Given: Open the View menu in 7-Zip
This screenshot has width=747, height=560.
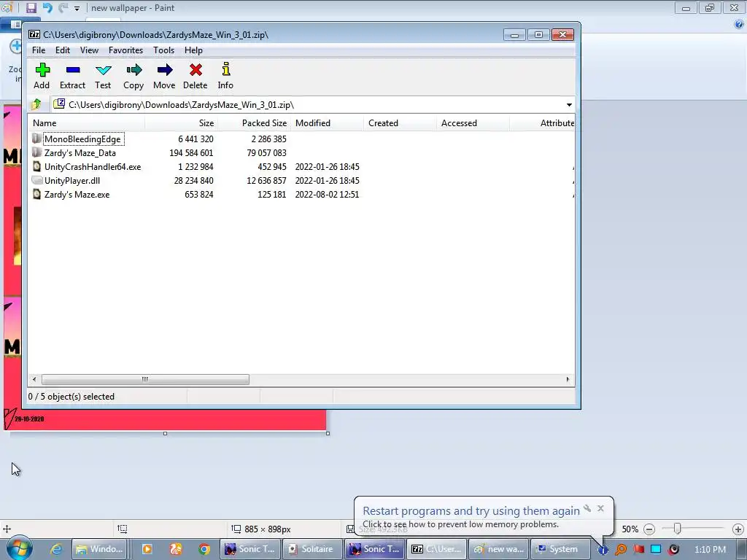Looking at the screenshot, I should [x=89, y=50].
